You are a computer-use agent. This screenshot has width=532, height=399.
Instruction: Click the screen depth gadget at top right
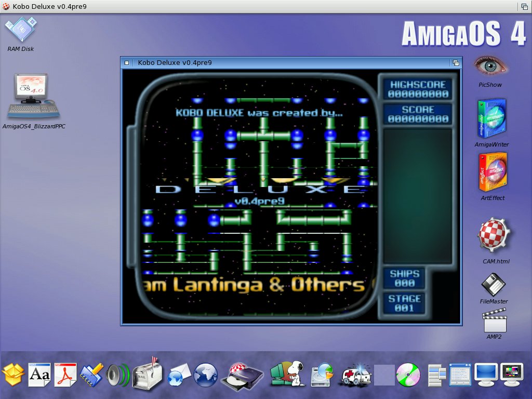[525, 6]
